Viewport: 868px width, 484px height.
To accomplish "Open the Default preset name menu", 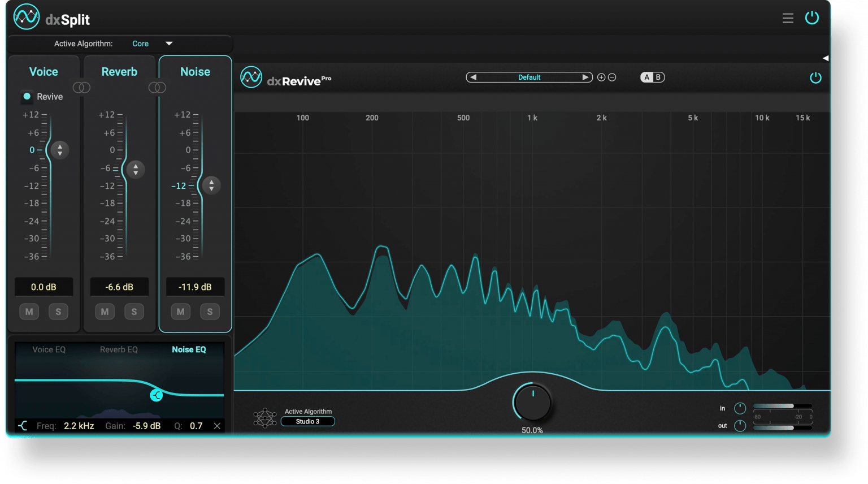I will [530, 77].
